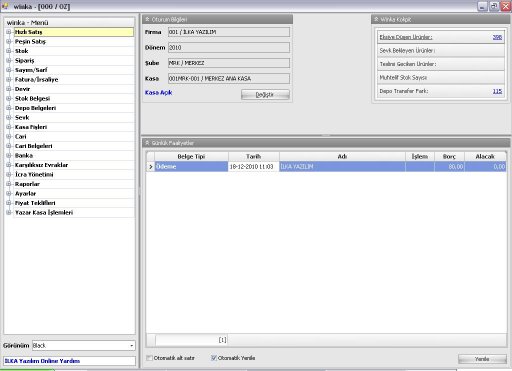Select Fiyat Teklifleri menu entry
Image resolution: width=512 pixels, height=371 pixels.
pos(35,203)
